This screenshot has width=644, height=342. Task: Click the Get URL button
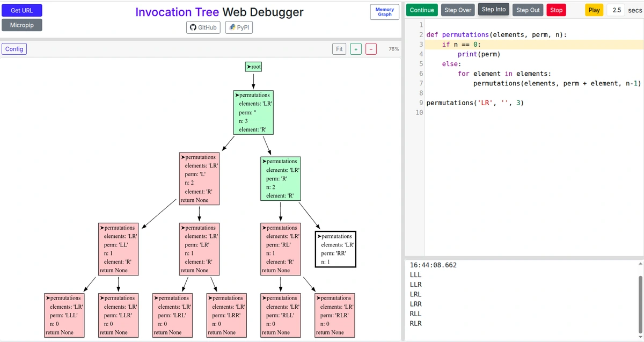(22, 10)
